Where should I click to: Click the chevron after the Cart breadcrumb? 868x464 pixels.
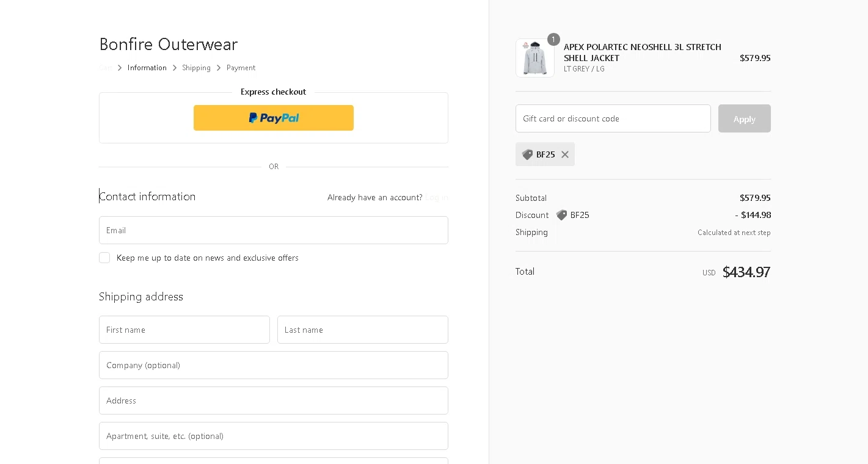[x=120, y=68]
